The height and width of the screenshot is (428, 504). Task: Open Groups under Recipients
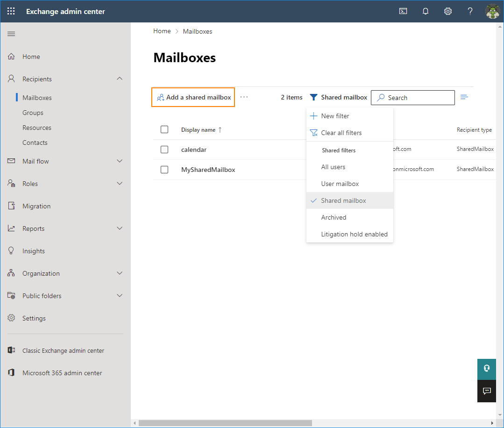coord(33,113)
